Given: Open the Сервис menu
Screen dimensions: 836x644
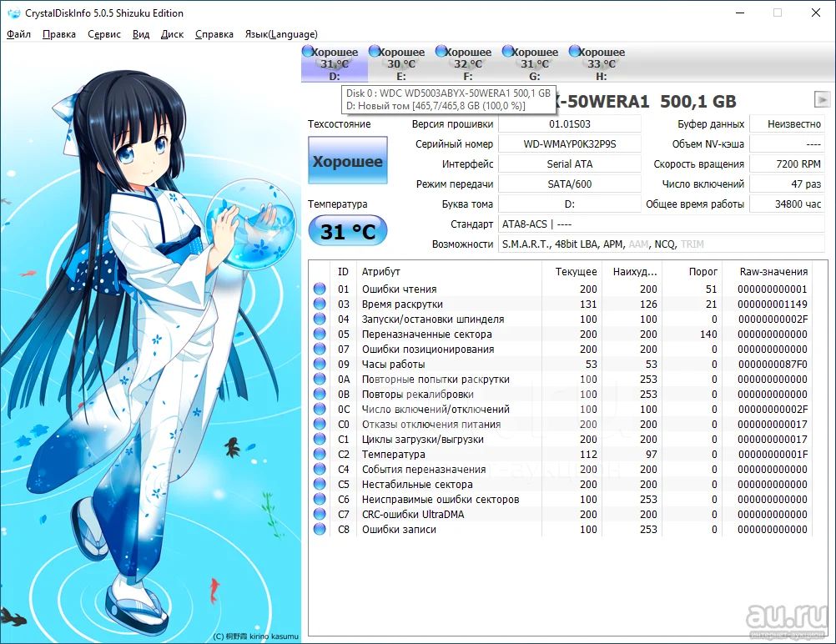Looking at the screenshot, I should click(104, 34).
